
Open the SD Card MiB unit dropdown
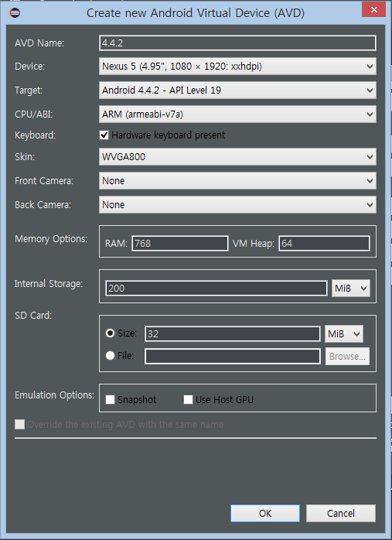[344, 333]
